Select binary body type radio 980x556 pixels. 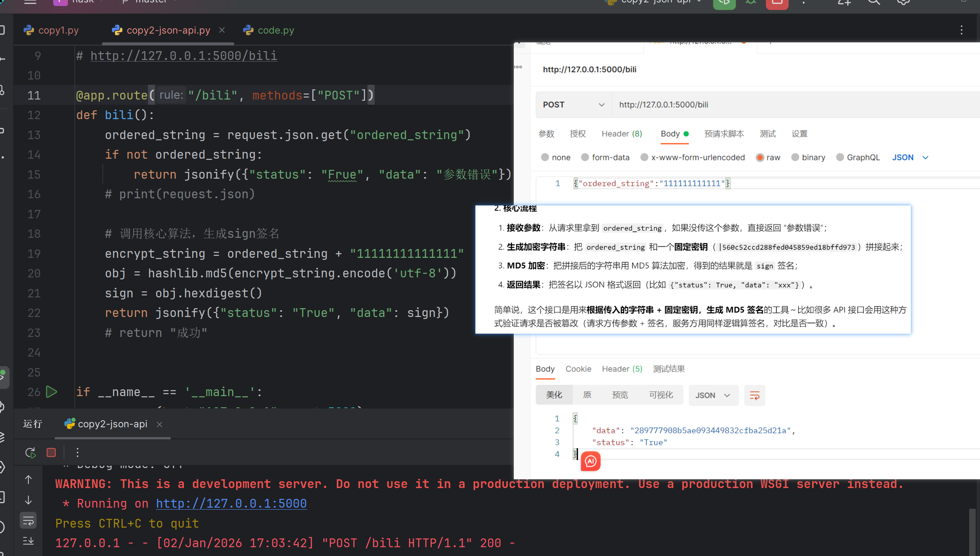coord(795,157)
